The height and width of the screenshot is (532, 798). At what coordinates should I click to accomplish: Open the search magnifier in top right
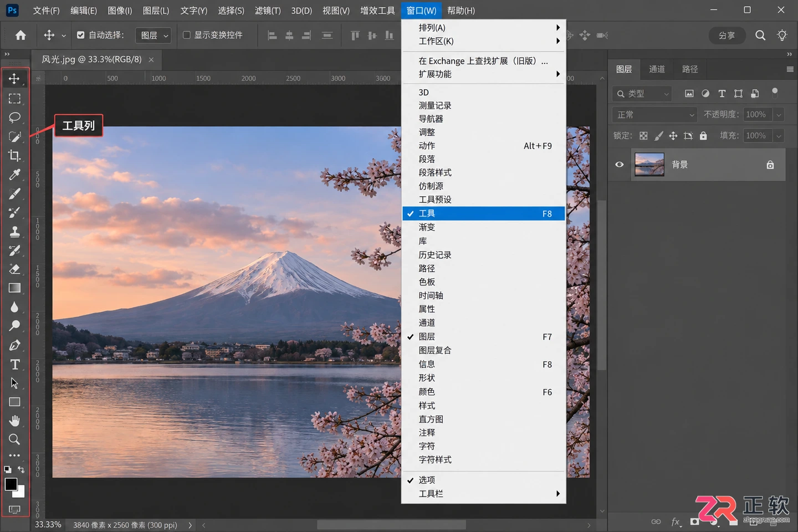pos(760,35)
